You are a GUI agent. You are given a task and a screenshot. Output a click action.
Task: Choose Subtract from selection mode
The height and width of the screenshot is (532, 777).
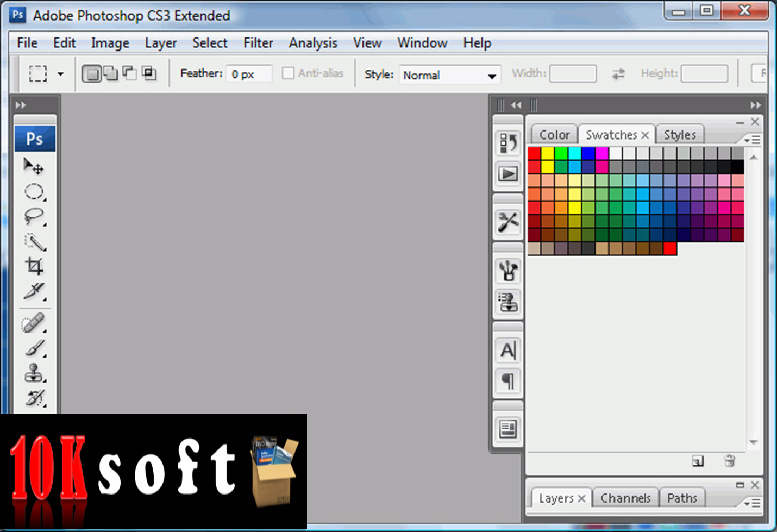pos(130,73)
